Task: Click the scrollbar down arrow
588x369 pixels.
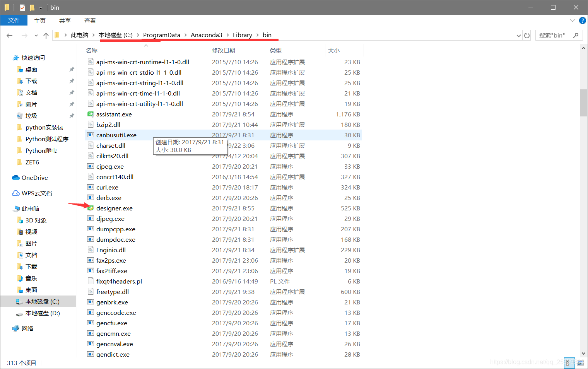Action: 583,353
